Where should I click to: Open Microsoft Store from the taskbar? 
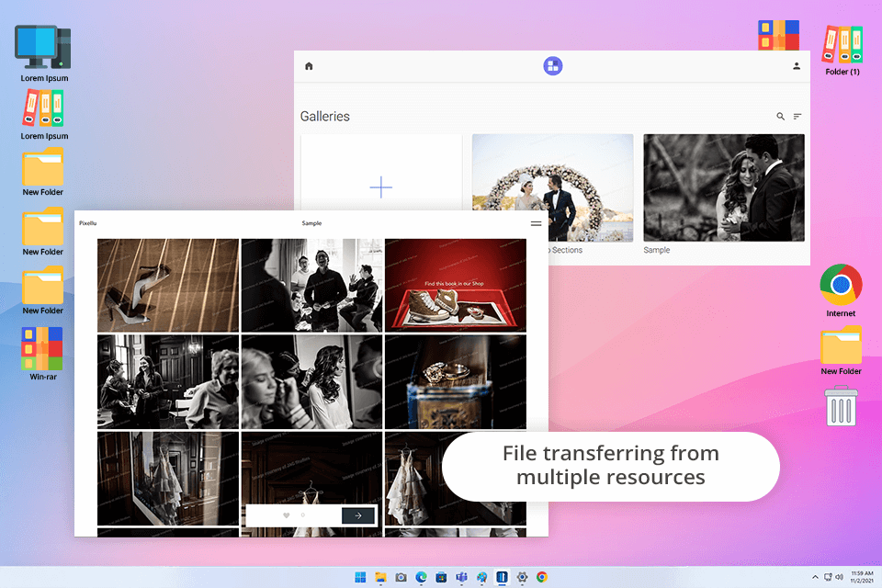click(x=441, y=577)
